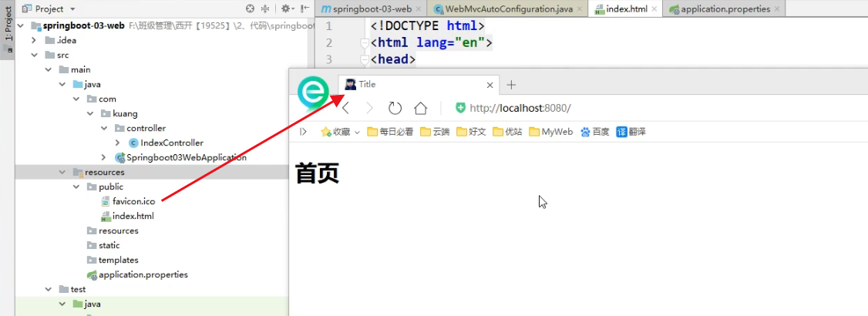Expand the IndexController class node
868x316 pixels.
click(x=117, y=143)
